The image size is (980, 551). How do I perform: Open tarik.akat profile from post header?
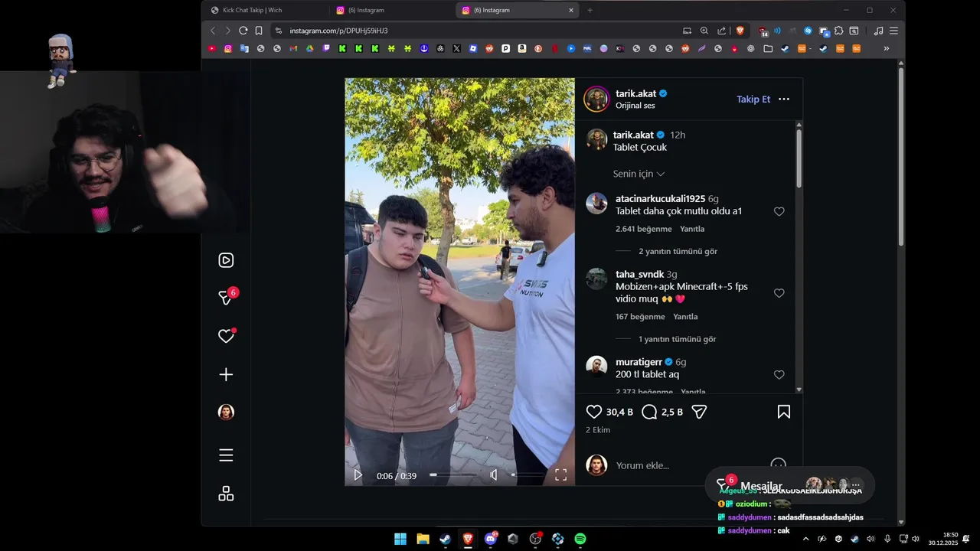tap(635, 93)
